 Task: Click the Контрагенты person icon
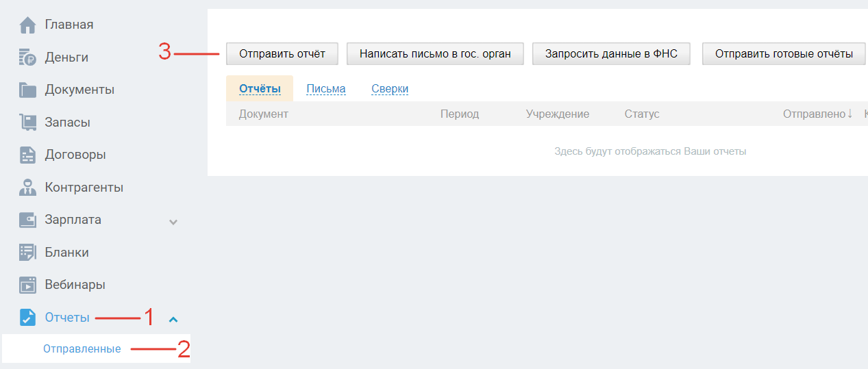tap(27, 188)
